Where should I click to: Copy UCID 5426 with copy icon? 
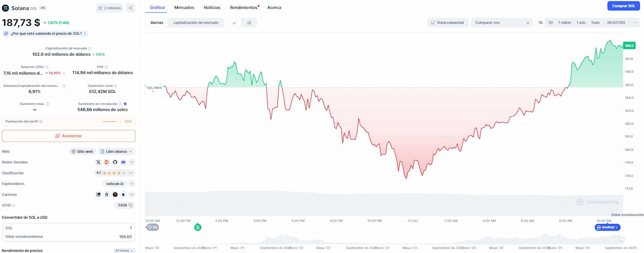[130, 205]
